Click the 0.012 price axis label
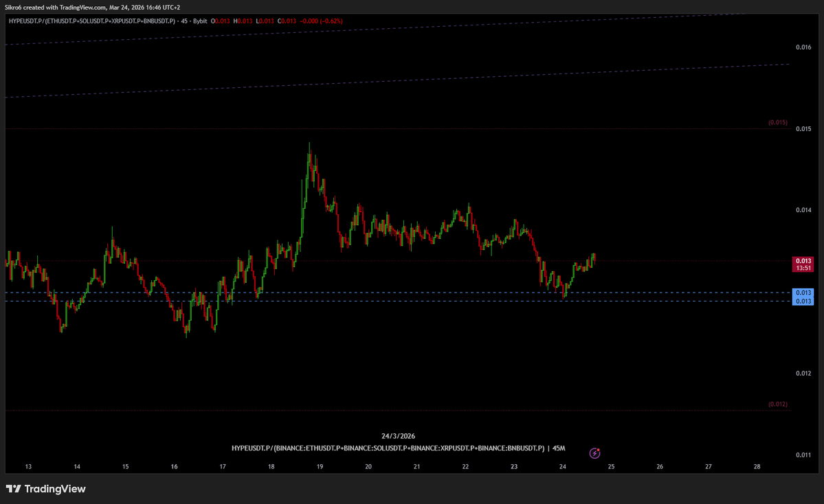The width and height of the screenshot is (824, 504). [803, 374]
